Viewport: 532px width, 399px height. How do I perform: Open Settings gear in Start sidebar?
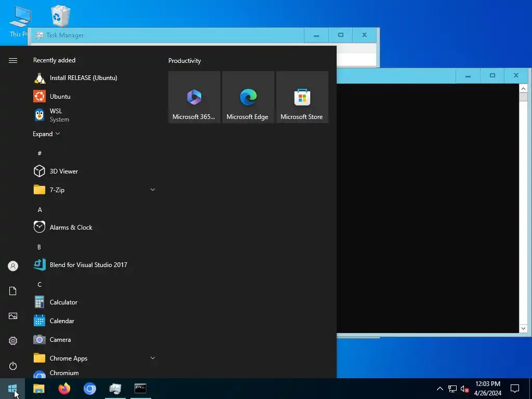[x=13, y=341]
